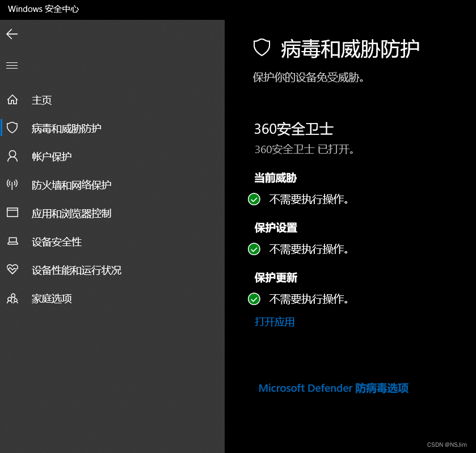The width and height of the screenshot is (476, 453).
Task: Click the person icon for 帐户保护
Action: 12,156
